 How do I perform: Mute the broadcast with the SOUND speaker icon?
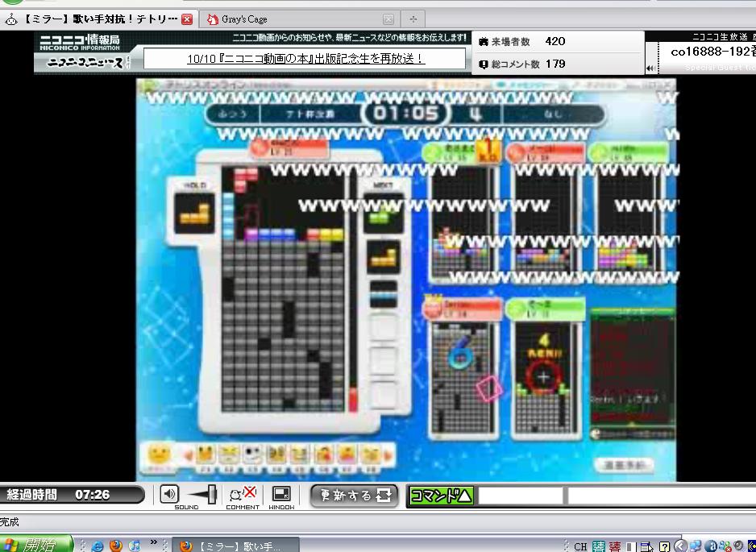pyautogui.click(x=168, y=494)
